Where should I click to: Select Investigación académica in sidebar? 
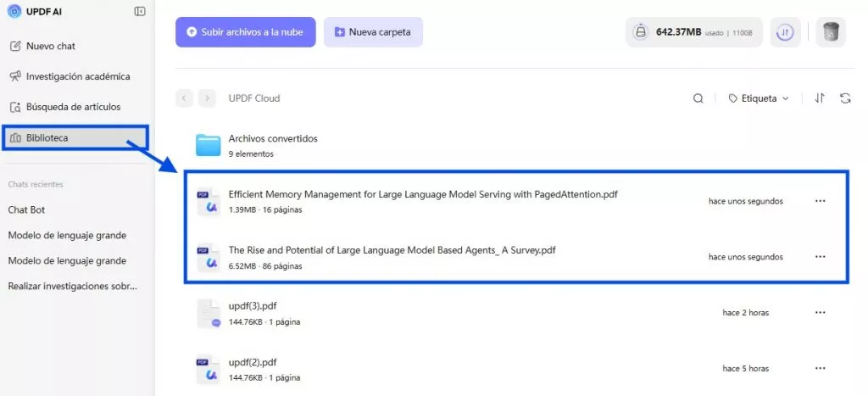tap(77, 76)
